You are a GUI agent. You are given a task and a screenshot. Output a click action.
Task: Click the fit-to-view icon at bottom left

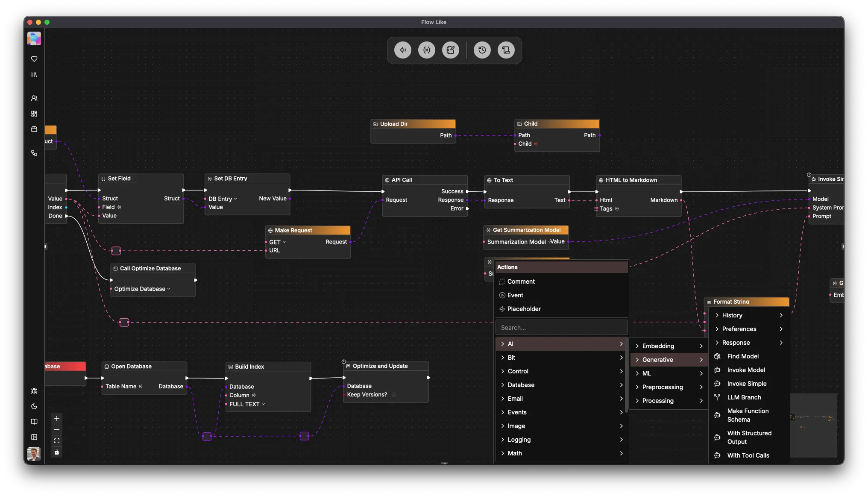[57, 440]
